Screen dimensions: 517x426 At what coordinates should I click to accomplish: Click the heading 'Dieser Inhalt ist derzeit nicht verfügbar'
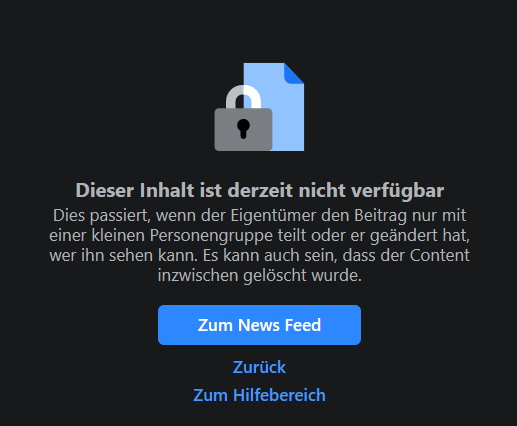click(260, 190)
